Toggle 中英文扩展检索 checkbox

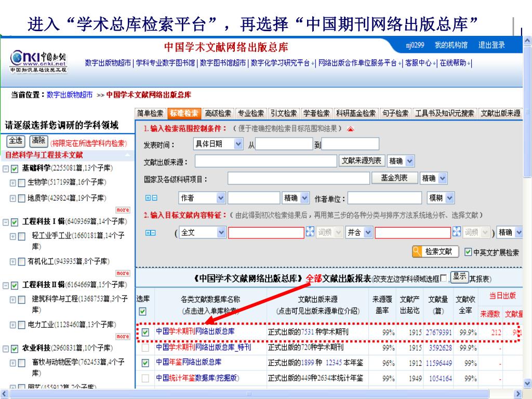click(468, 252)
